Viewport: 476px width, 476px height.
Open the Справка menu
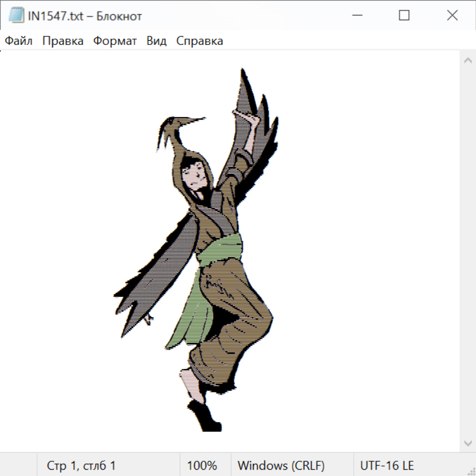coord(199,41)
